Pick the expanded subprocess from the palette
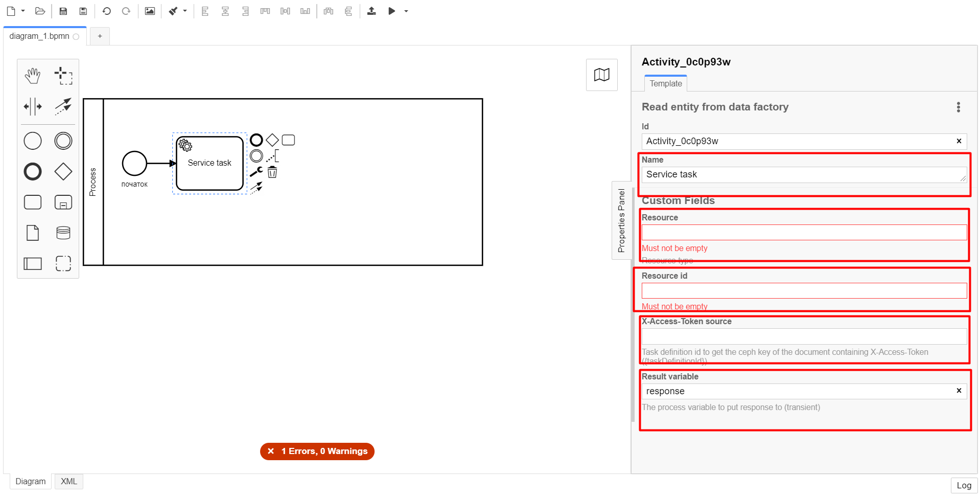Screen dimensions: 980x497 pos(63,202)
